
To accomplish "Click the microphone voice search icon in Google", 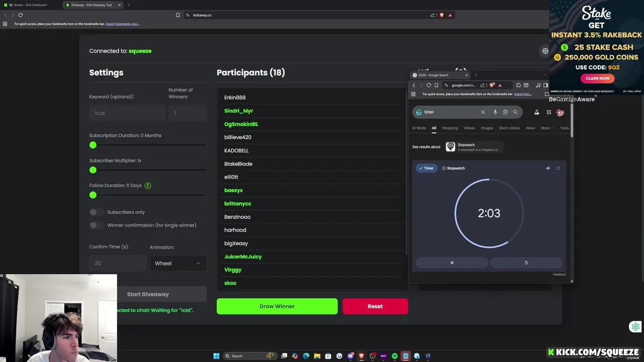I will click(495, 112).
